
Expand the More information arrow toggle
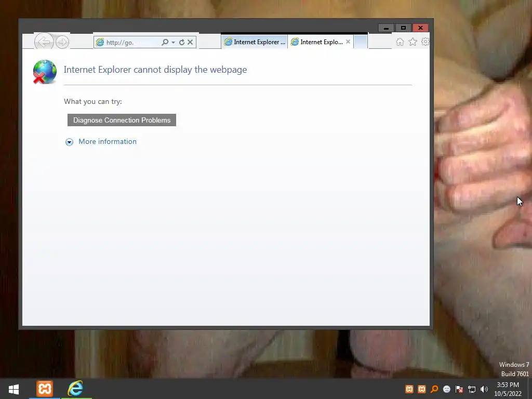click(x=69, y=142)
